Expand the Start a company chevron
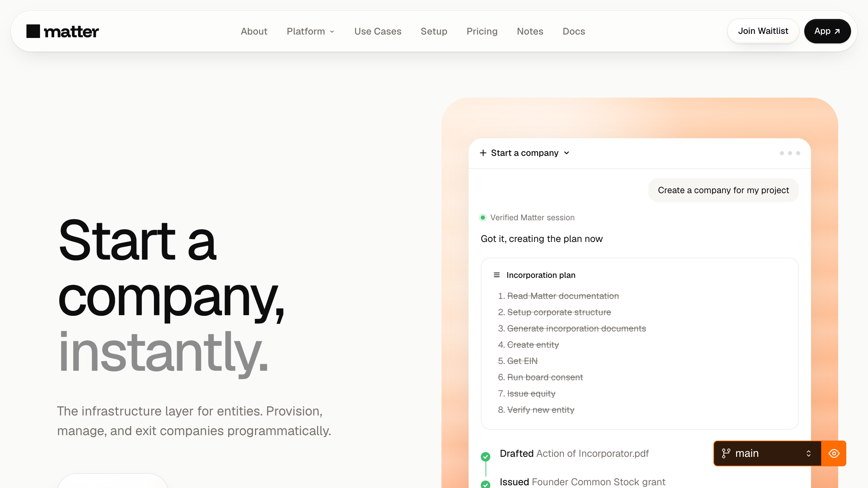The image size is (868, 488). click(x=567, y=153)
